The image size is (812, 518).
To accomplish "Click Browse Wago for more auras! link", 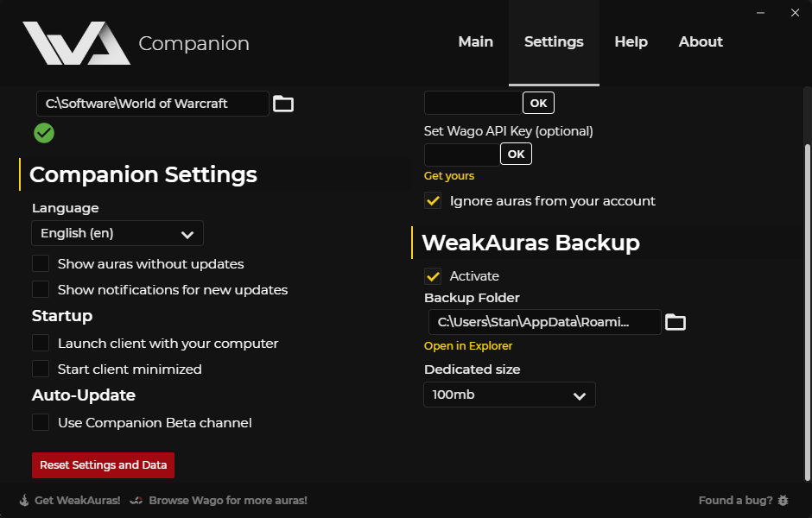I will (x=228, y=501).
